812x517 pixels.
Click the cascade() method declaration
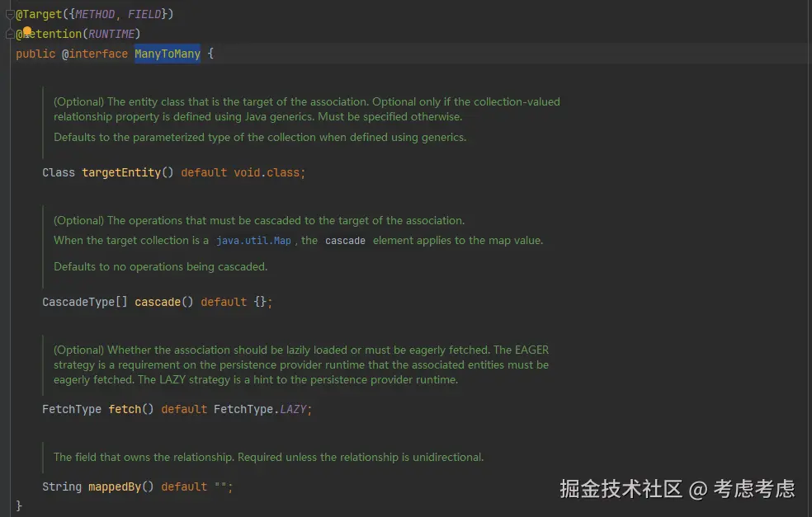(158, 303)
